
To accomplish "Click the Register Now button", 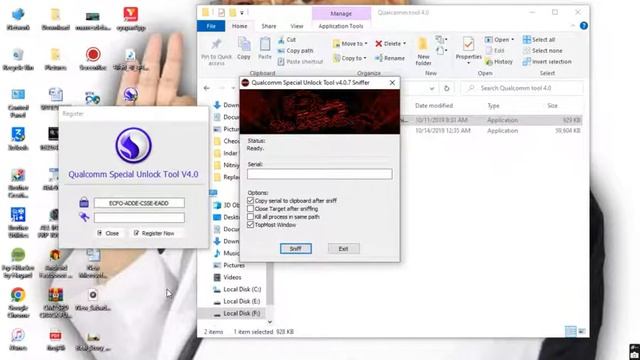I will coord(154,233).
